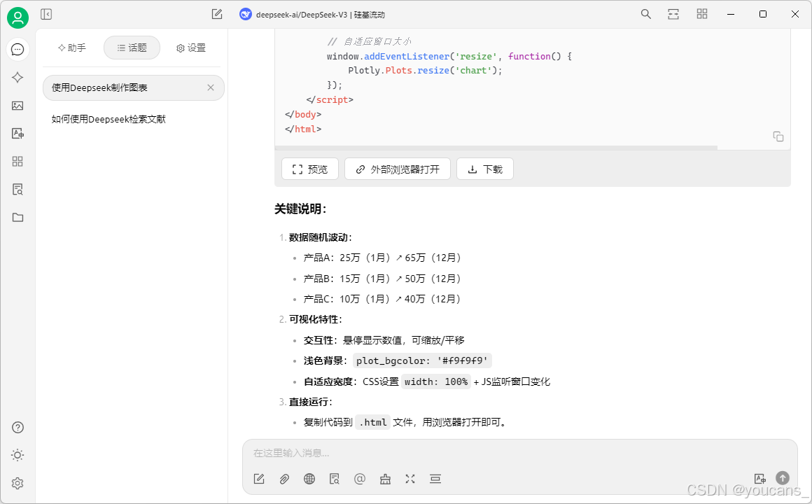Translate input text icon near send
812x504 pixels.
(x=760, y=479)
